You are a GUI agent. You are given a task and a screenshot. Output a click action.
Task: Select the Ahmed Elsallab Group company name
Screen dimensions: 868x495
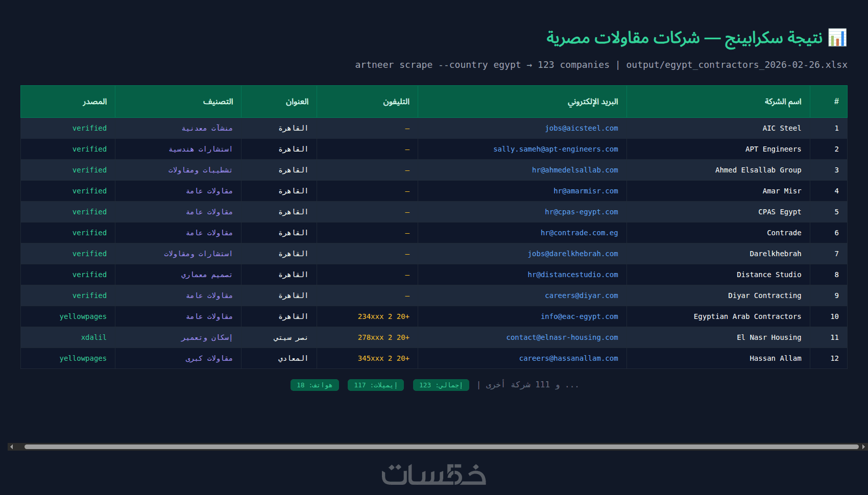[x=758, y=170]
